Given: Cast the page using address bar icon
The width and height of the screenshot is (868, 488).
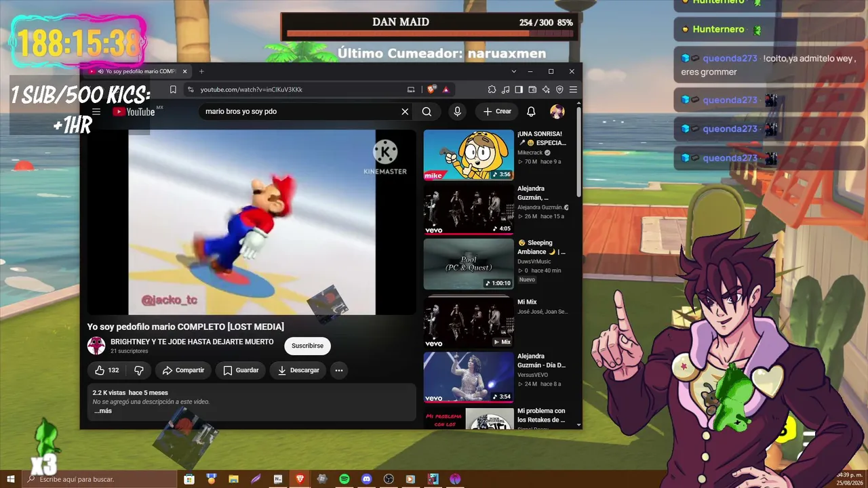Looking at the screenshot, I should 411,89.
